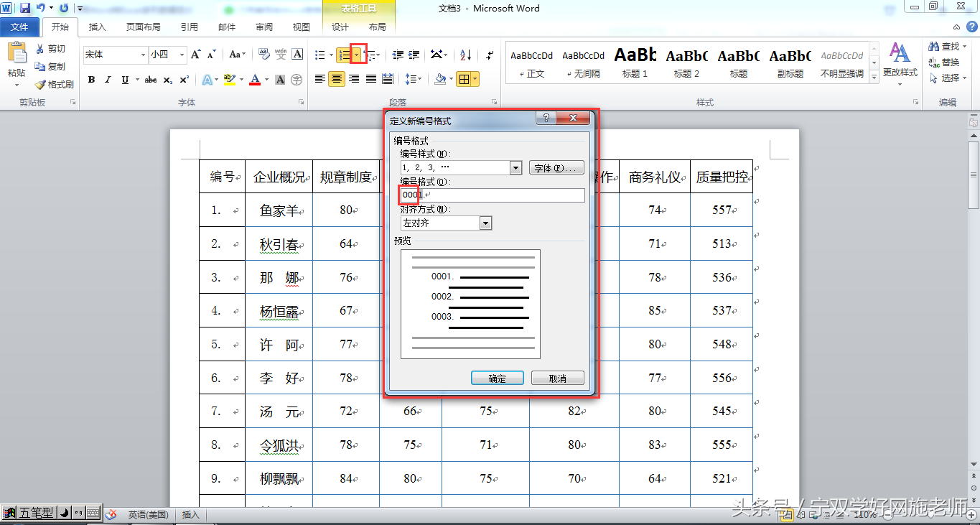The height and width of the screenshot is (525, 980).
Task: Click the Enclosed Character (字) icon
Action: 297,80
